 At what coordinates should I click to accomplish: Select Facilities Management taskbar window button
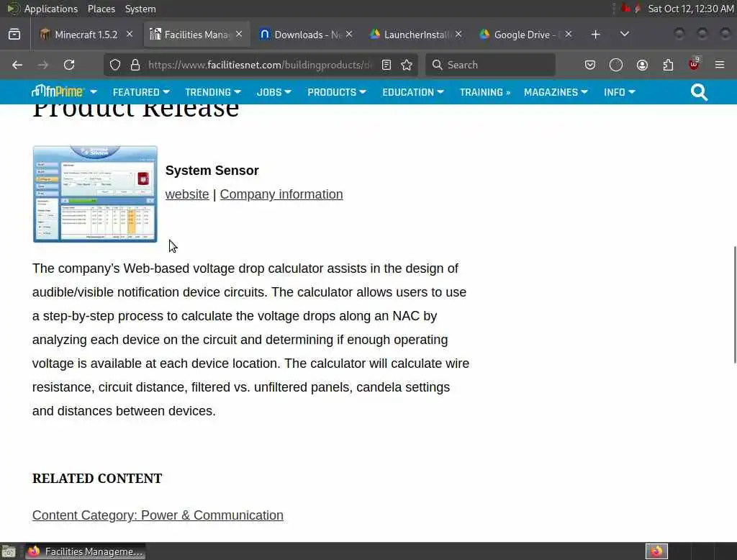(85, 551)
